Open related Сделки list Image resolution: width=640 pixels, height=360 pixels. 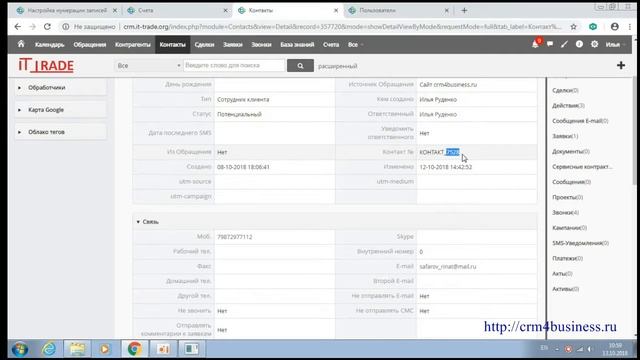tap(565, 90)
